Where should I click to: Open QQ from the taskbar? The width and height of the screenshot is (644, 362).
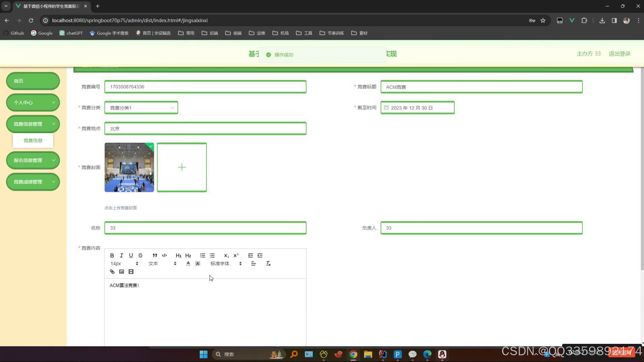[442, 354]
